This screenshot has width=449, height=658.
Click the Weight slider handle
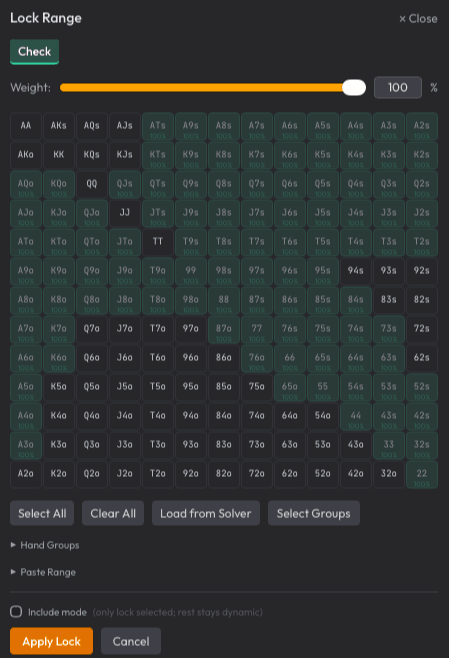[x=354, y=88]
